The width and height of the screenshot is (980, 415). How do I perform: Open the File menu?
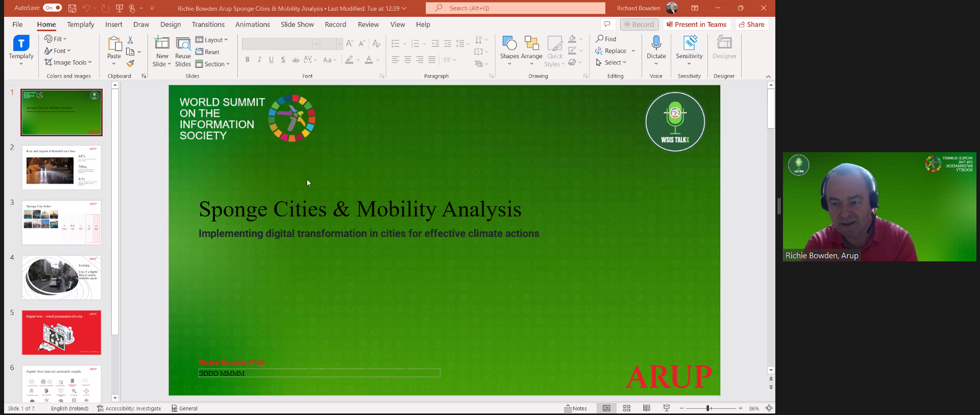(x=17, y=25)
